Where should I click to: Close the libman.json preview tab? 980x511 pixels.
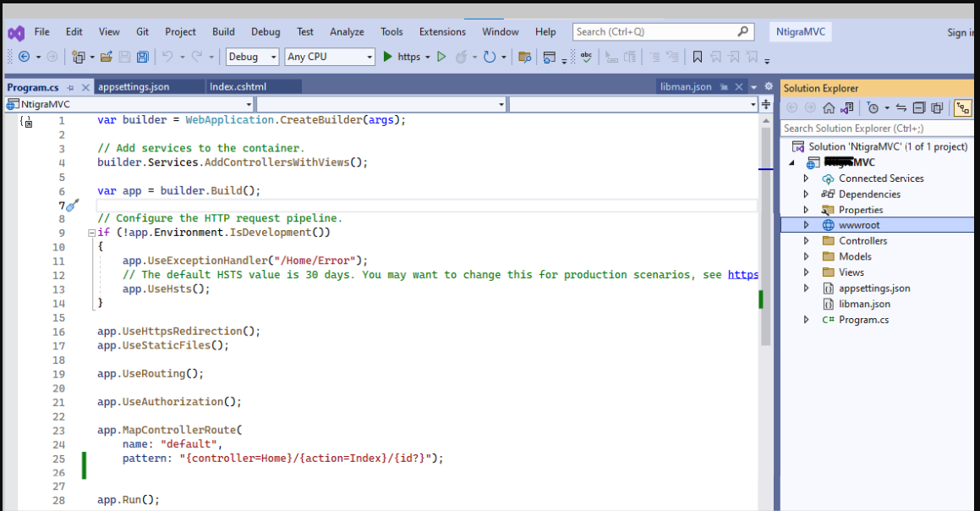pos(739,87)
